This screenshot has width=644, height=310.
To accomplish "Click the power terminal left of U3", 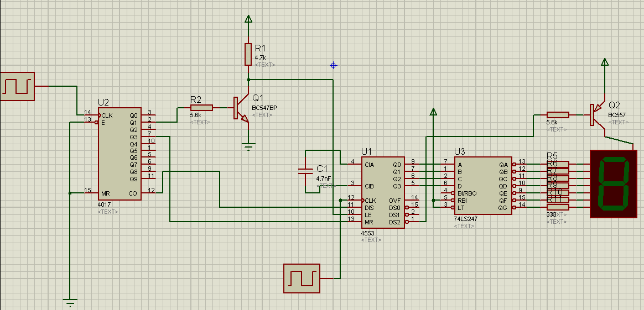I will pos(433,112).
